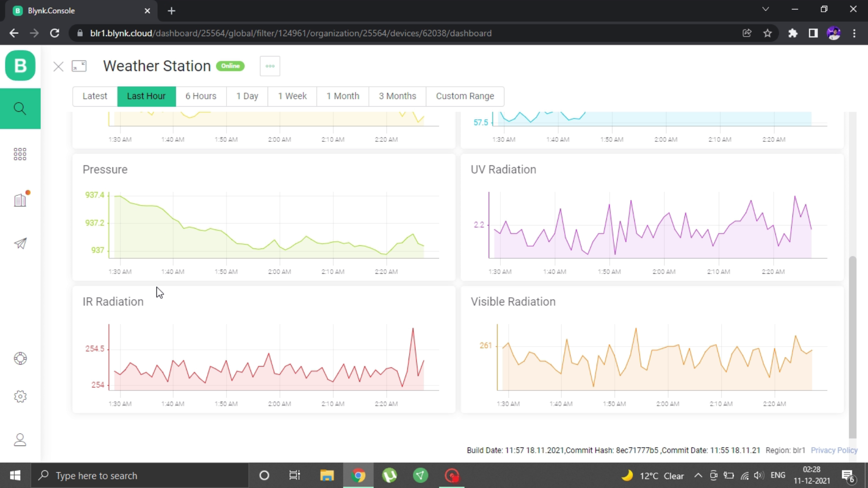Select the 1 Week time range
The width and height of the screenshot is (868, 488).
[292, 96]
